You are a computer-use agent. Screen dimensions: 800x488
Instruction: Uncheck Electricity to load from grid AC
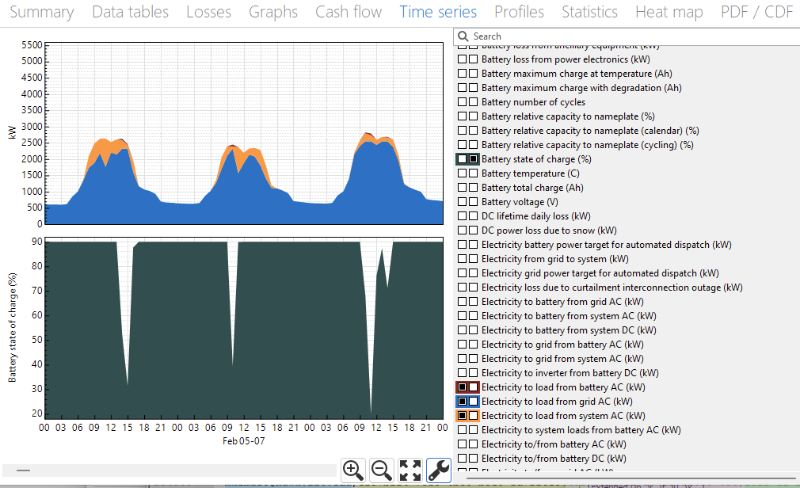pos(463,401)
